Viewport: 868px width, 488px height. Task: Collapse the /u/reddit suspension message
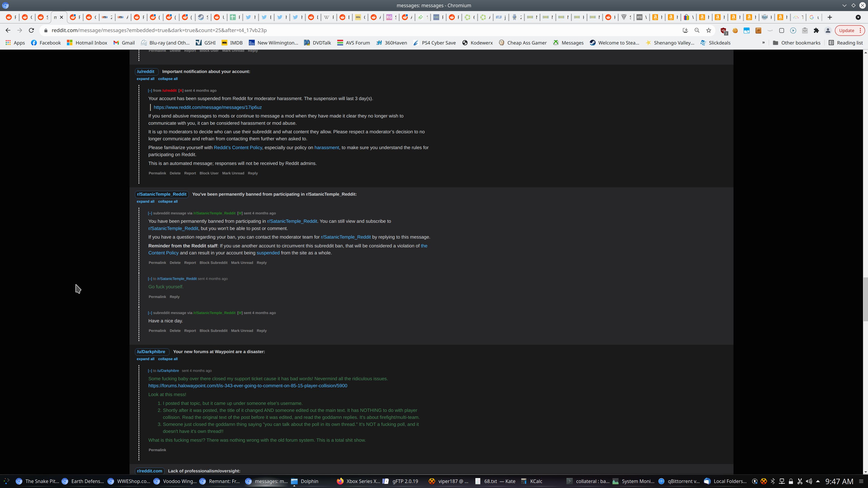point(150,91)
